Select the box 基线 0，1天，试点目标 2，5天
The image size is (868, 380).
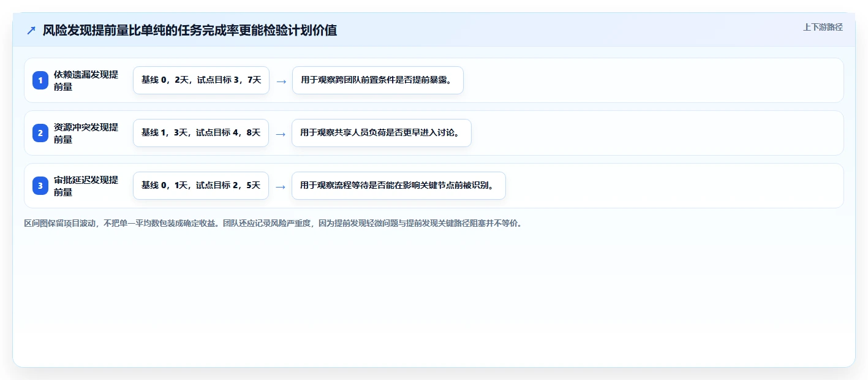201,186
